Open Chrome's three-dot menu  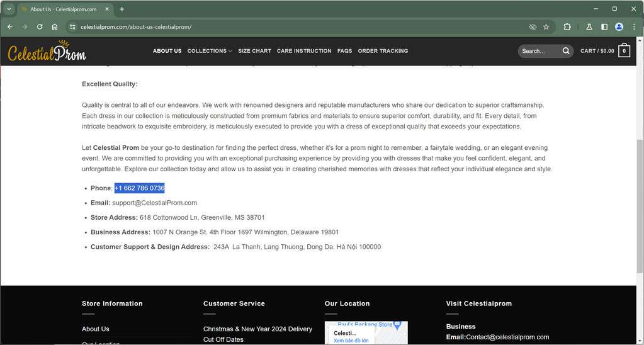point(634,26)
